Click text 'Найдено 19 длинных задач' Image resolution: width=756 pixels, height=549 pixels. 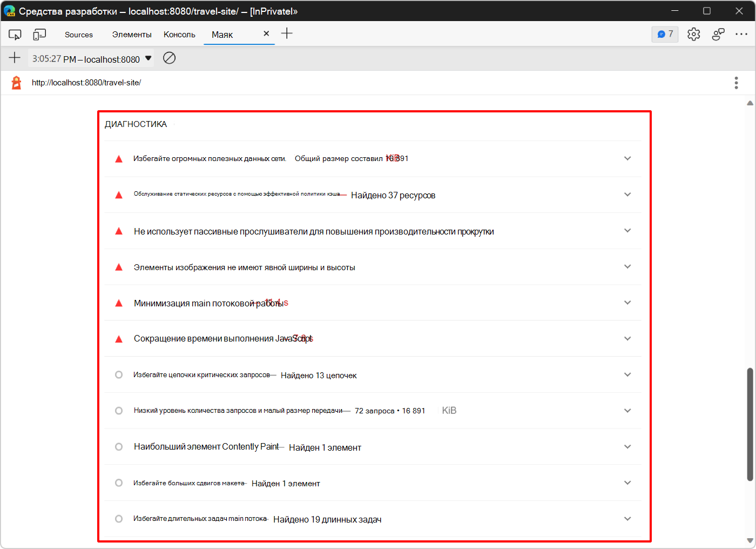tap(327, 520)
